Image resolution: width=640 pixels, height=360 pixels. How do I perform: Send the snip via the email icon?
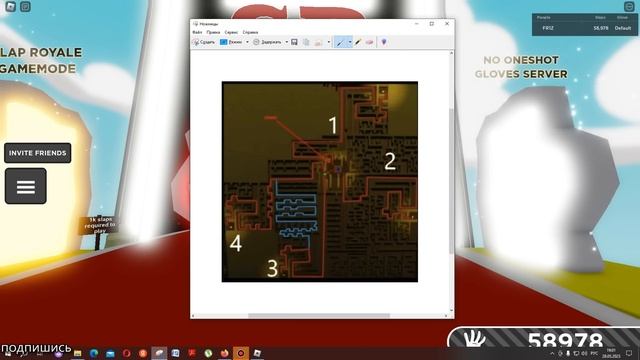click(318, 42)
